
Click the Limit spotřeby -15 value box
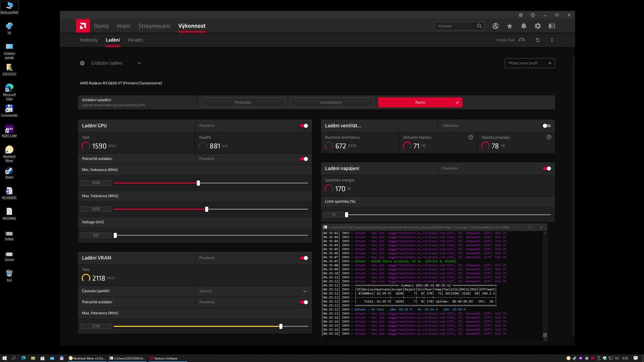[x=333, y=215]
